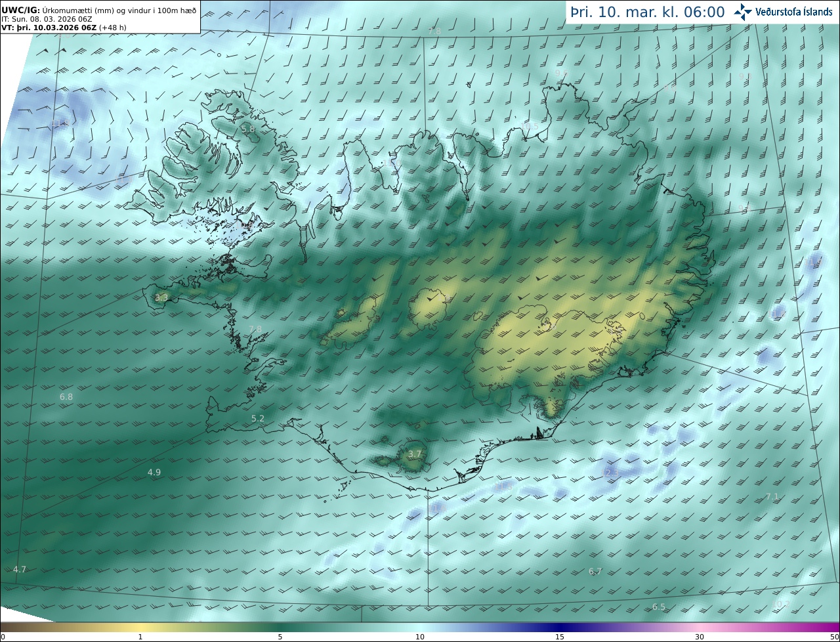Screen dimensions: 840x642
Task: Click the color scale tick label 50
Action: click(834, 637)
